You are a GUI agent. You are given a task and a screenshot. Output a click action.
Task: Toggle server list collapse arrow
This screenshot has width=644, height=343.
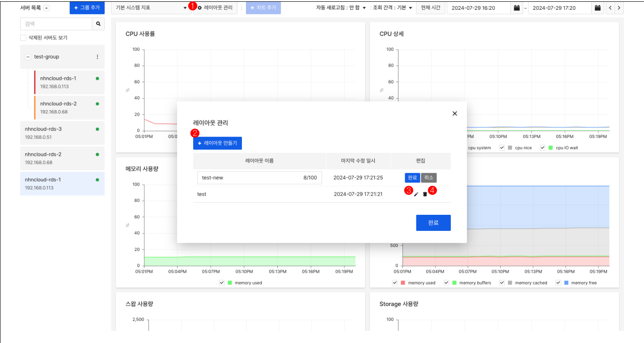click(x=47, y=8)
